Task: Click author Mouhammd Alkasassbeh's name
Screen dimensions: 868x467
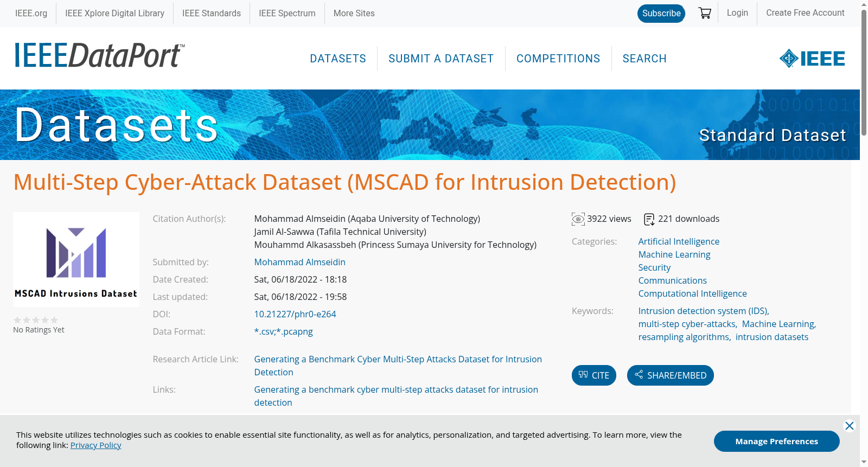Action: (x=395, y=245)
